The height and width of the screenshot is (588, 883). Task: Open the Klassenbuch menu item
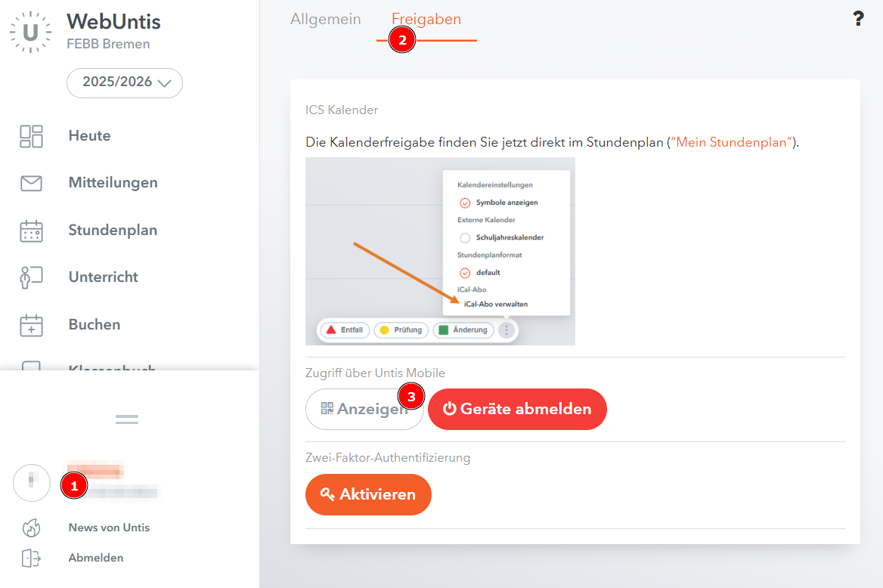coord(112,366)
